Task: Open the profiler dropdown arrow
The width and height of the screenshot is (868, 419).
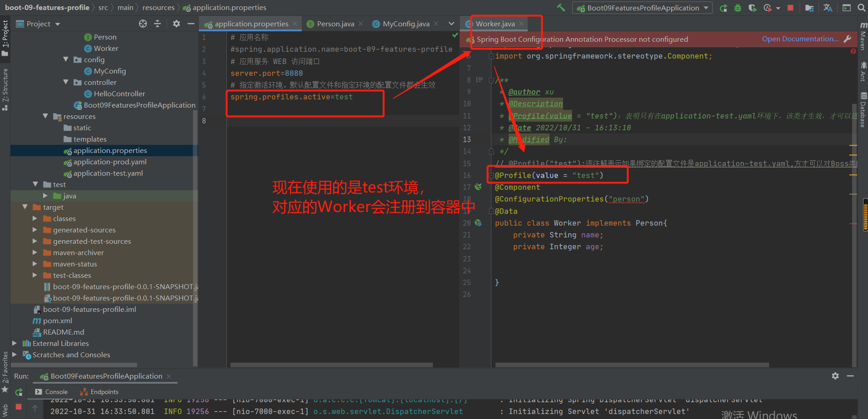Action: coord(778,8)
